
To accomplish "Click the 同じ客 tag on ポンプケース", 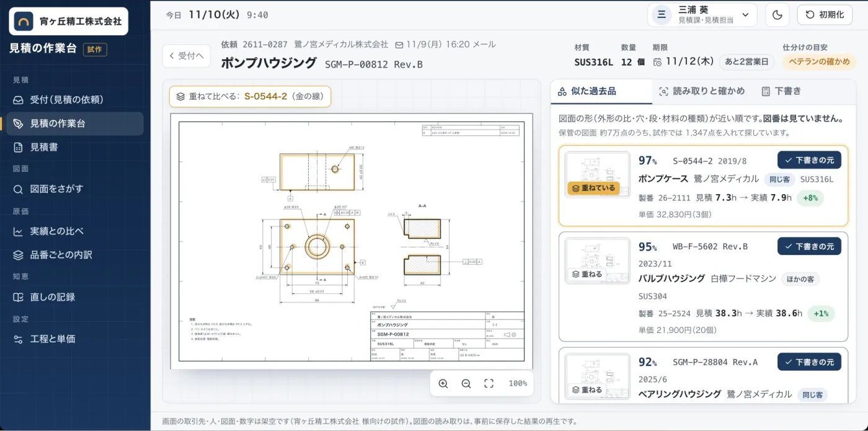I will coord(779,179).
